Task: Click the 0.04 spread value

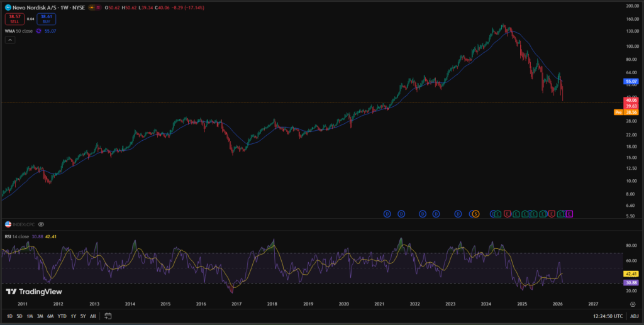Action: pyautogui.click(x=30, y=19)
